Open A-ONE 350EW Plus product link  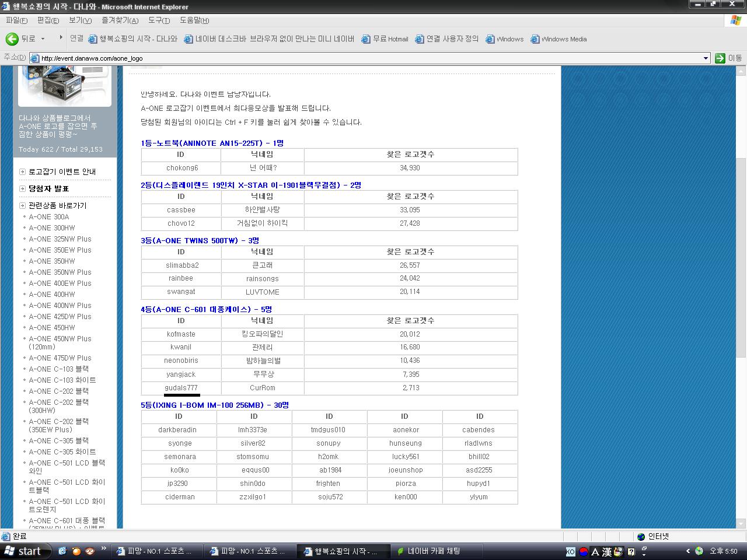60,250
